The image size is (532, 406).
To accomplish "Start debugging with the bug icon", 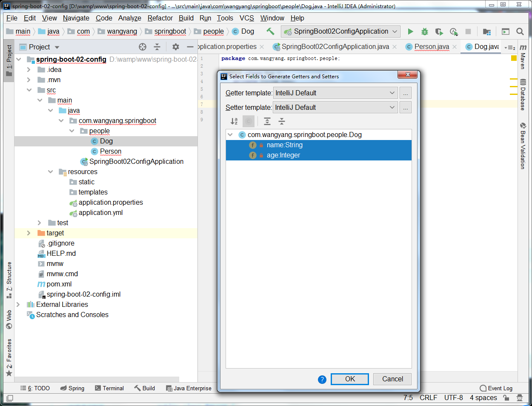I will point(425,31).
